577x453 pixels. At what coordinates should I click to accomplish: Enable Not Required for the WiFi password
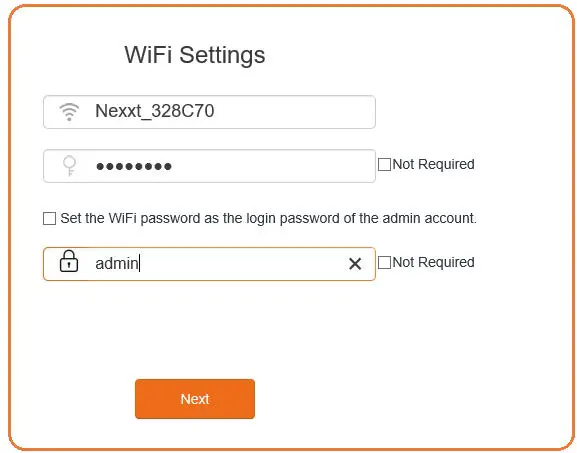[x=385, y=164]
